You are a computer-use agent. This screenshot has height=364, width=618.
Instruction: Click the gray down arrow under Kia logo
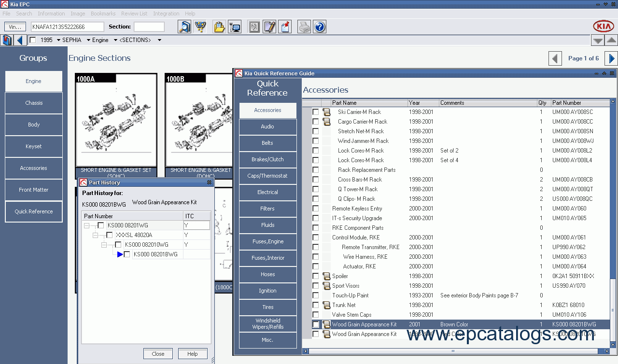(x=598, y=41)
